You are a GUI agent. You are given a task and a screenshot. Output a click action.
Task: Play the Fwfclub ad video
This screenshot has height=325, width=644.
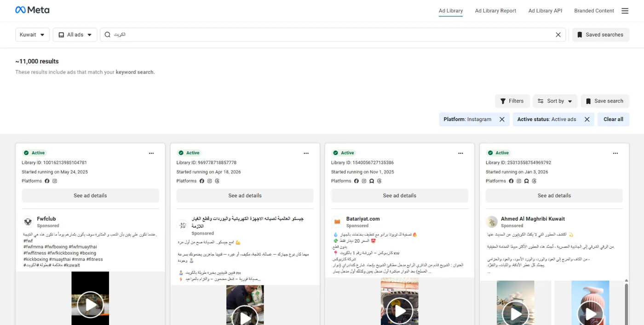(x=90, y=305)
